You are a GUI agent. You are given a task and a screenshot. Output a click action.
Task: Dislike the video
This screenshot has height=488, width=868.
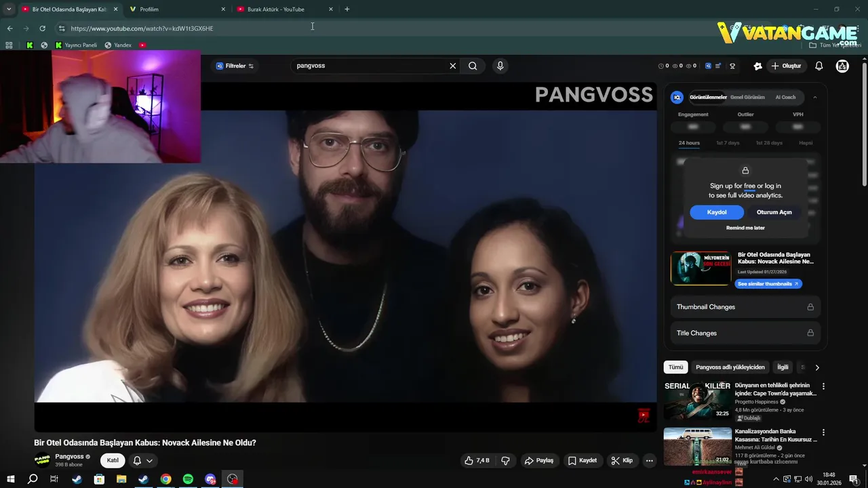[x=505, y=460]
